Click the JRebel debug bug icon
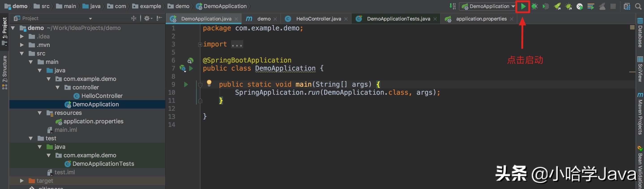 (569, 6)
